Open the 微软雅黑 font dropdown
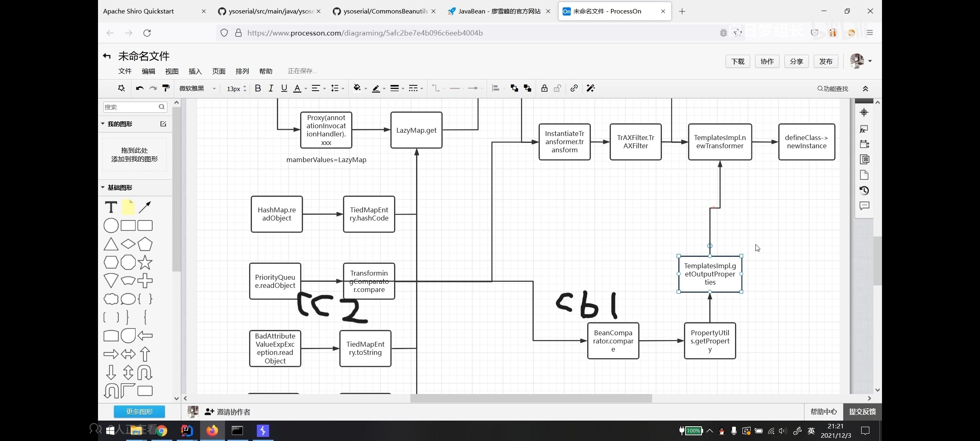The width and height of the screenshot is (980, 441). click(197, 89)
